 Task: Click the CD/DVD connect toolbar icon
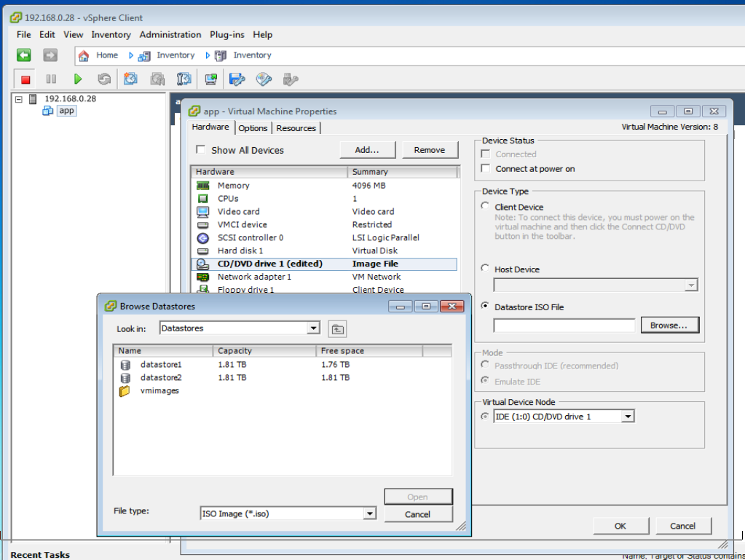click(264, 79)
